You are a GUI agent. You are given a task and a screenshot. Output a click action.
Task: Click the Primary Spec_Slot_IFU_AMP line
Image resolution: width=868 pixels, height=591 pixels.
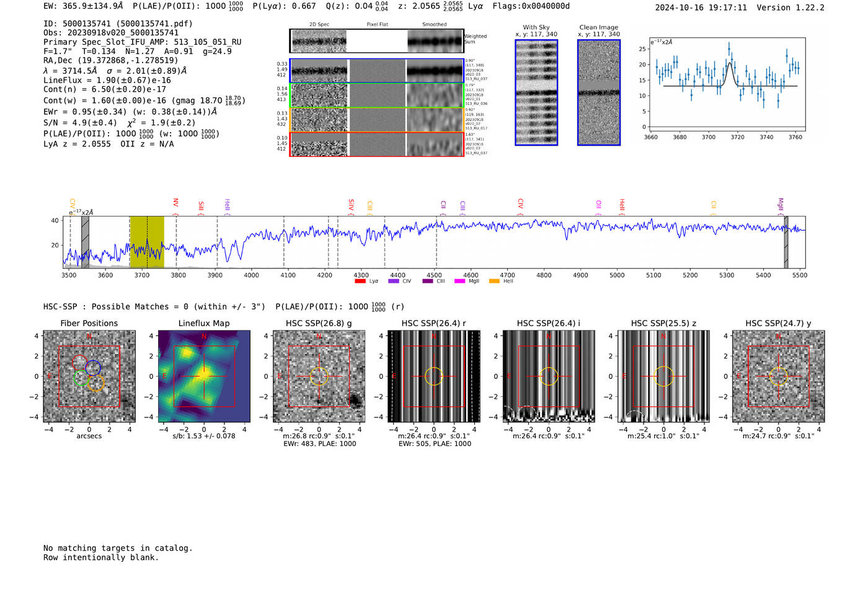[143, 42]
